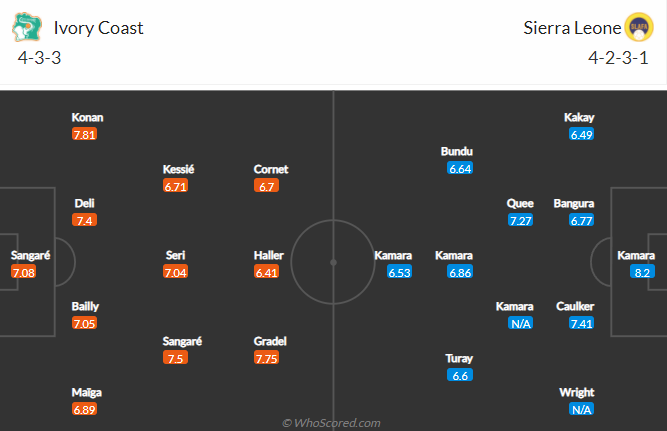Screen dimensions: 667x431
Task: Click Quee's 7.27 rating badge
Action: [x=521, y=220]
